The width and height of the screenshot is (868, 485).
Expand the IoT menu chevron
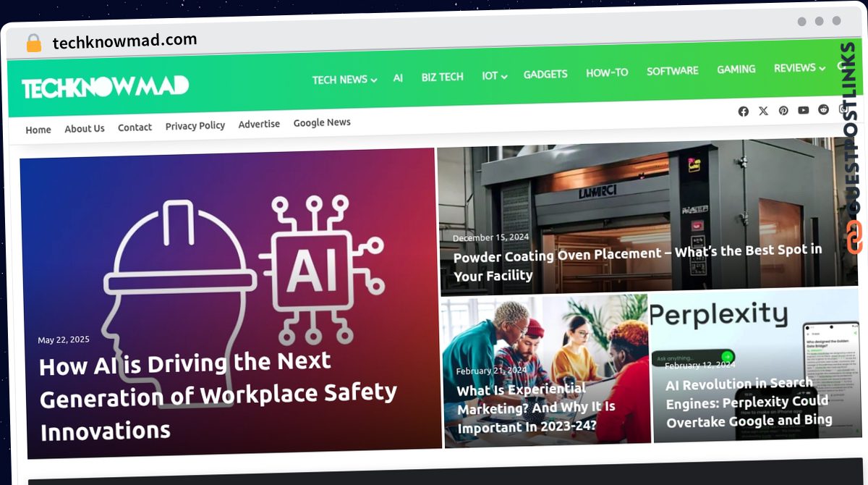[503, 76]
